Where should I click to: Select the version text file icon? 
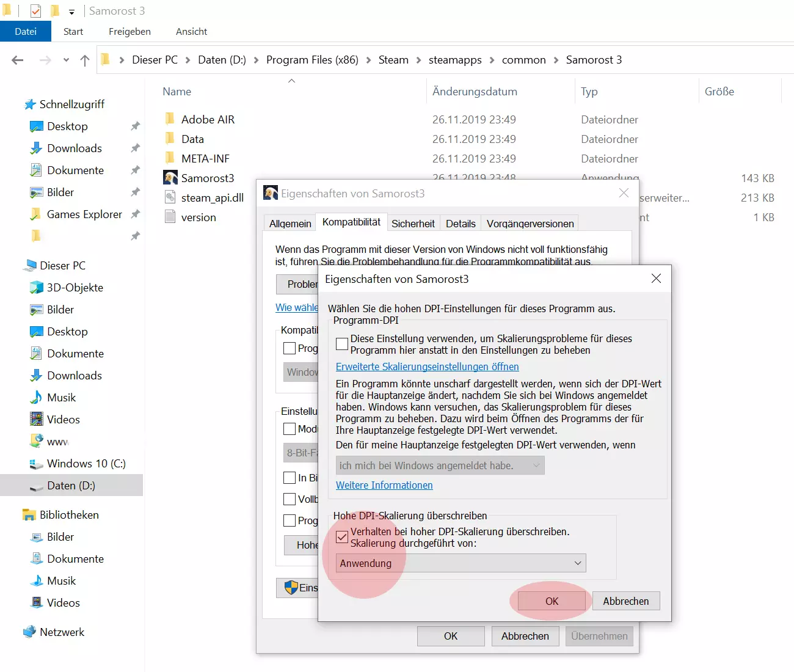coord(170,217)
